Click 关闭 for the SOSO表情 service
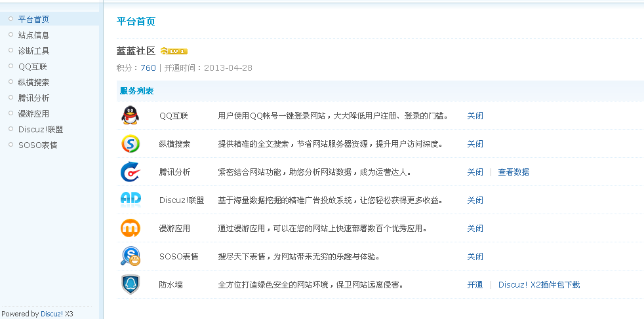 coord(475,257)
